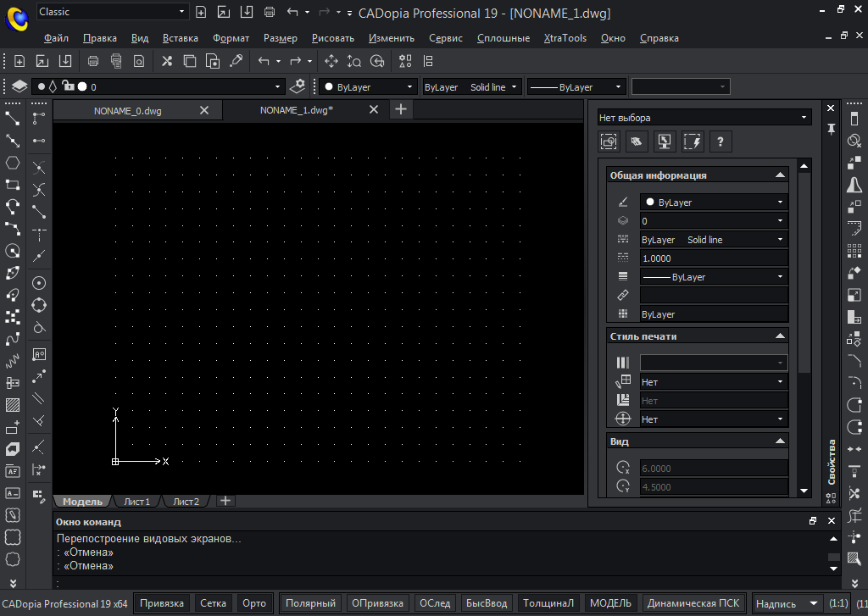This screenshot has height=616, width=868.
Task: Click the New document icon in title bar
Action: click(x=201, y=12)
